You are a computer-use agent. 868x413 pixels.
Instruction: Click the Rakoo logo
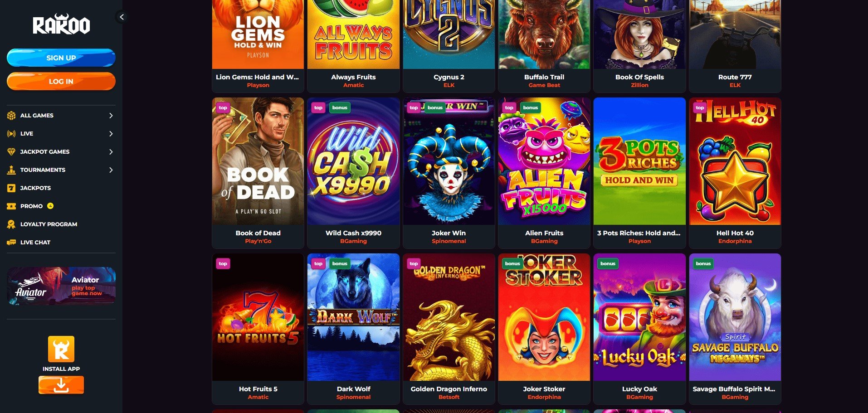coord(61,24)
